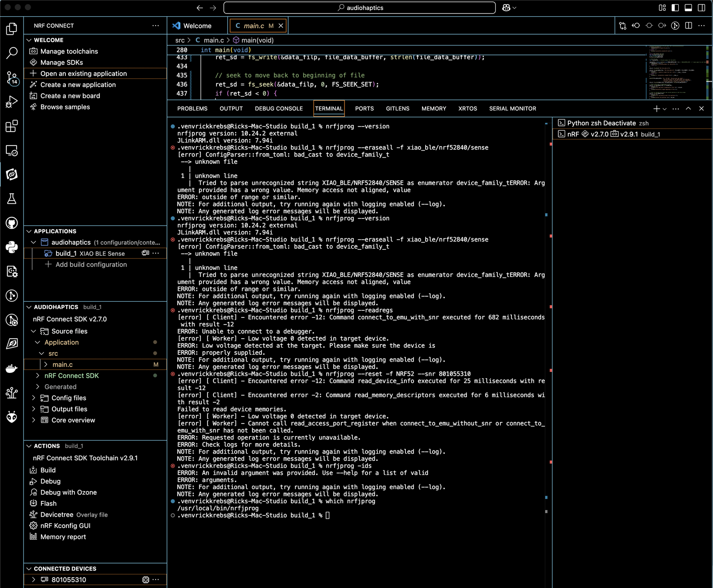Split the editor right

tap(688, 26)
